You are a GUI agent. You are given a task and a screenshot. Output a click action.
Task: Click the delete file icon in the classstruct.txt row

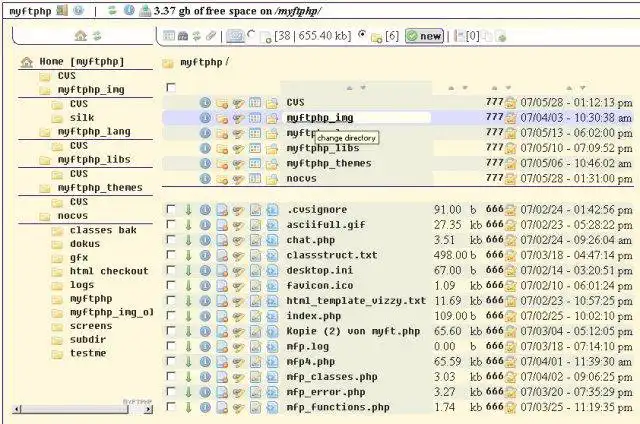tap(222, 255)
